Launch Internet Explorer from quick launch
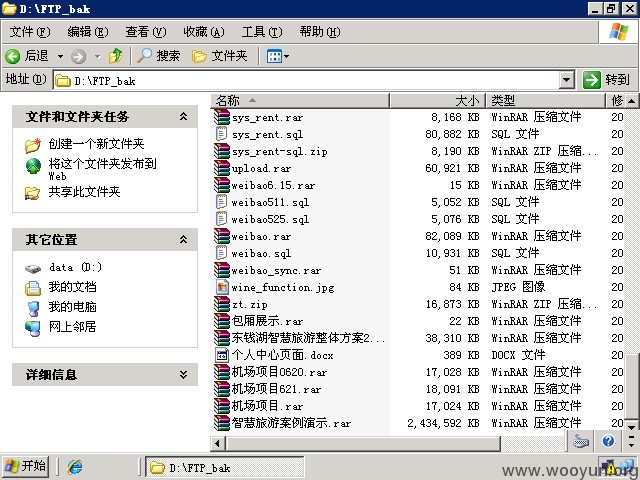This screenshot has height=480, width=640. click(x=75, y=467)
